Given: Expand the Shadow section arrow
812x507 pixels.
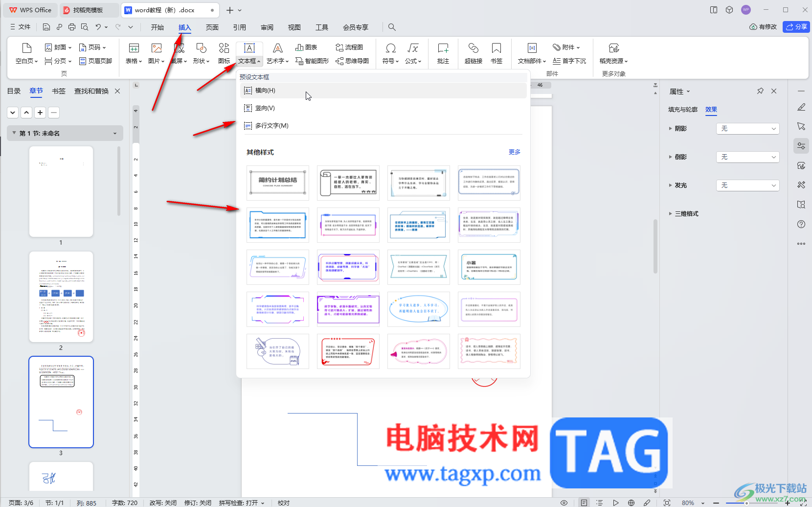Looking at the screenshot, I should 670,129.
